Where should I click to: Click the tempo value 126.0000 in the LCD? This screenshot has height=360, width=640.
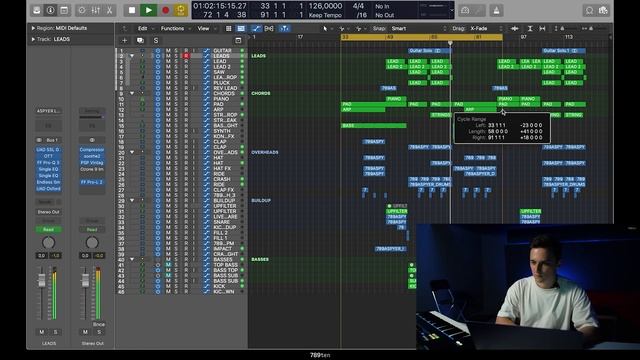point(325,6)
